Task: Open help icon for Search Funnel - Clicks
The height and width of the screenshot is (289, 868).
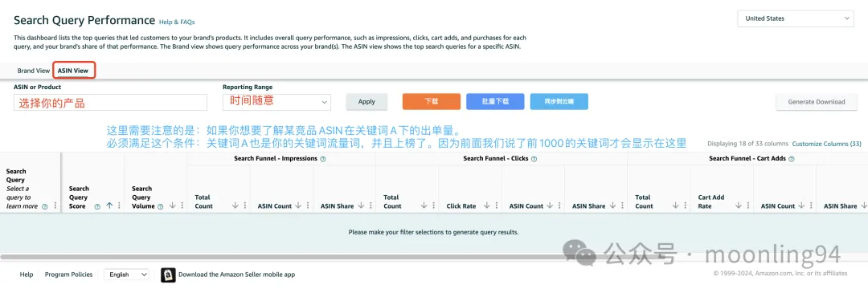Action: tap(534, 159)
